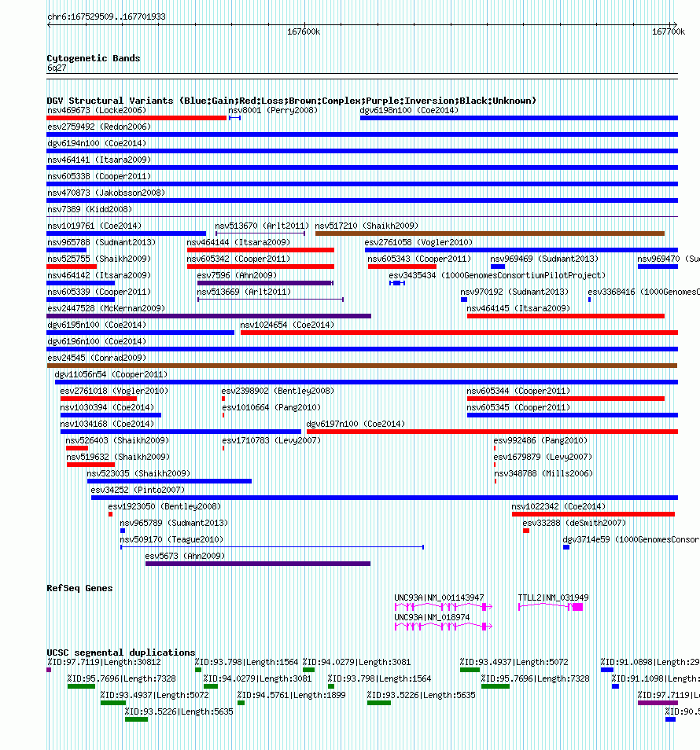
Task: Open dgv11056n54 (Cooper2011) variant
Action: point(367,382)
